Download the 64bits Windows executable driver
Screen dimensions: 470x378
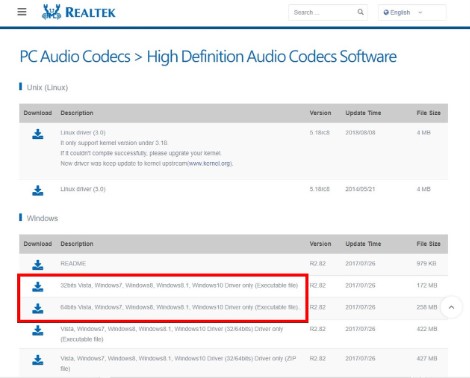pos(38,308)
